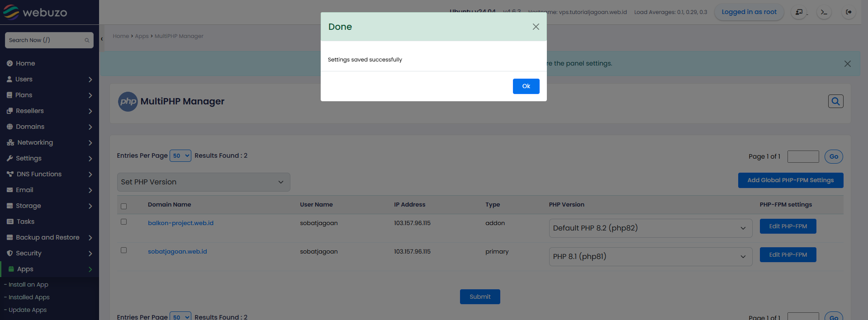868x320 pixels.
Task: Open the search magnifier in MultiPHP Manager header
Action: point(835,101)
